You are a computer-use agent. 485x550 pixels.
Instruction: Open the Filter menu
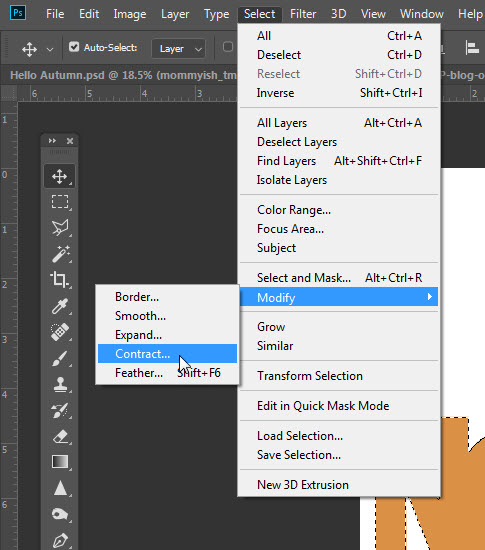click(303, 14)
